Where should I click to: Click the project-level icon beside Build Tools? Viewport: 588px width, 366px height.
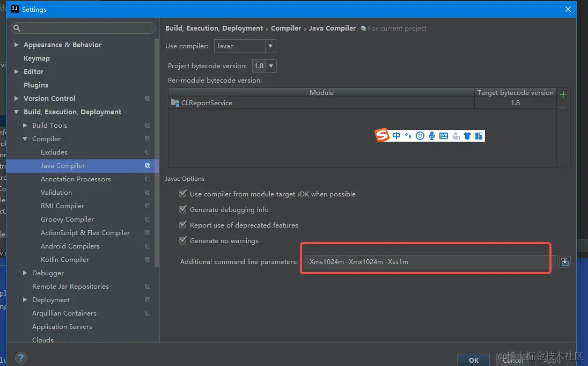click(148, 125)
